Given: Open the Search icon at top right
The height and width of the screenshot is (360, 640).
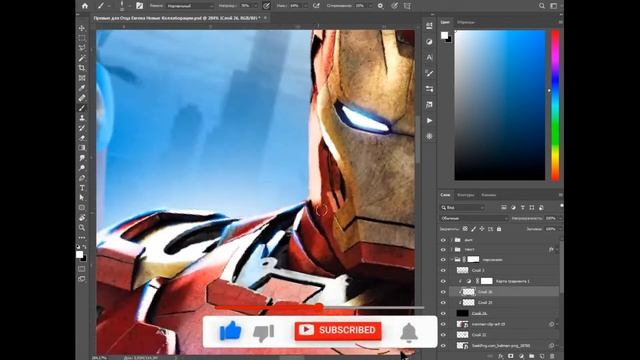Looking at the screenshot, I should (x=542, y=6).
